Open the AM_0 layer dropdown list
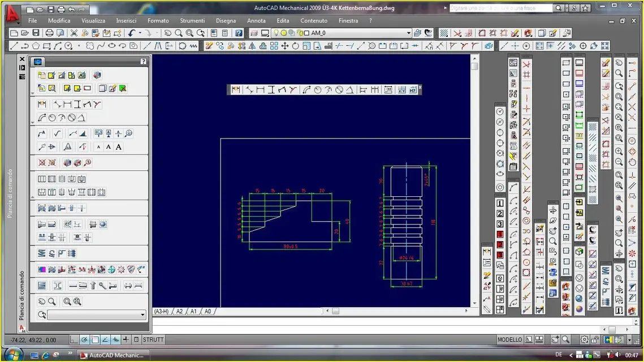 (409, 33)
